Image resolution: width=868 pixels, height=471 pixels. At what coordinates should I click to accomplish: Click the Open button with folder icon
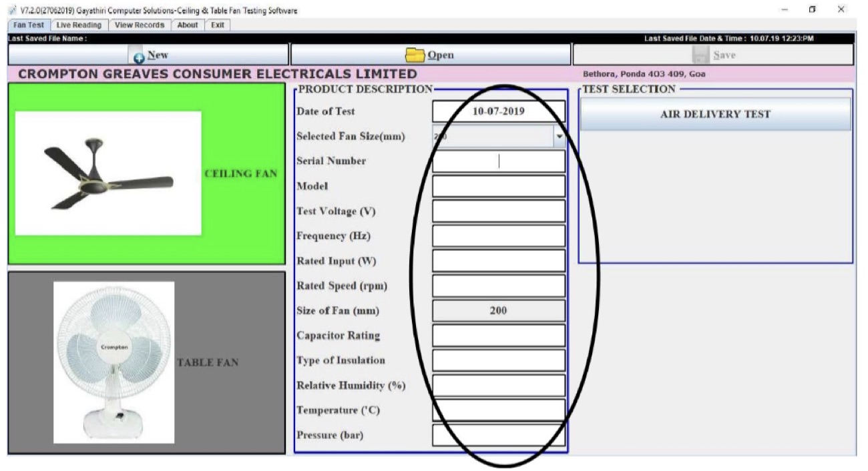point(431,55)
